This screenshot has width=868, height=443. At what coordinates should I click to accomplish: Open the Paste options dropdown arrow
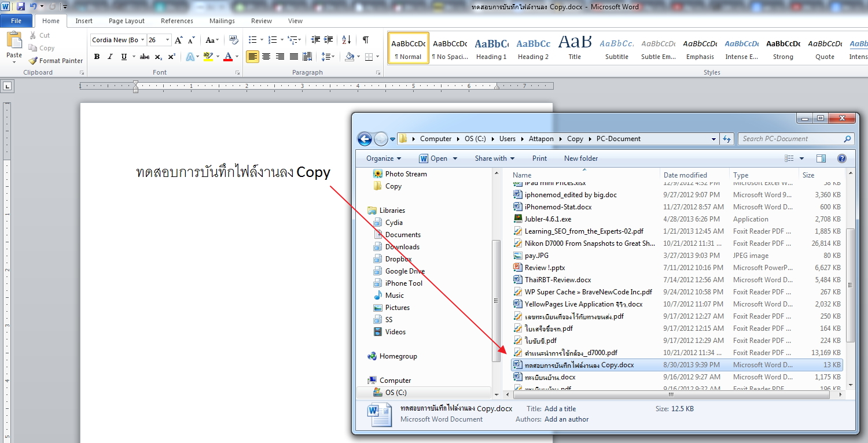coord(14,62)
